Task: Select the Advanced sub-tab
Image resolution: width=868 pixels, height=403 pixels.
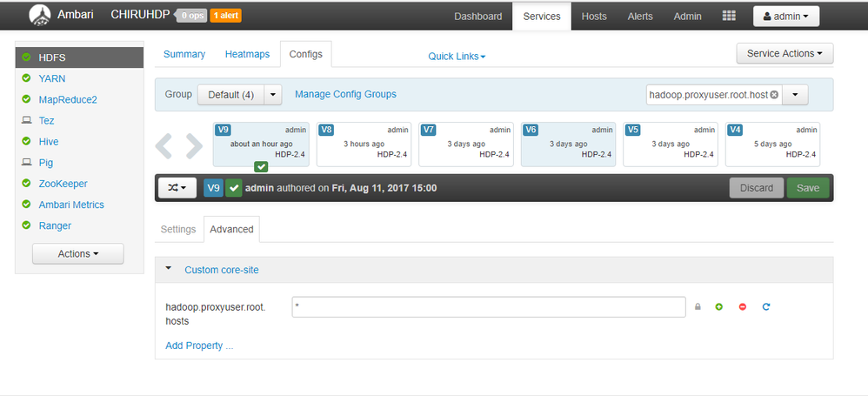Action: (231, 230)
